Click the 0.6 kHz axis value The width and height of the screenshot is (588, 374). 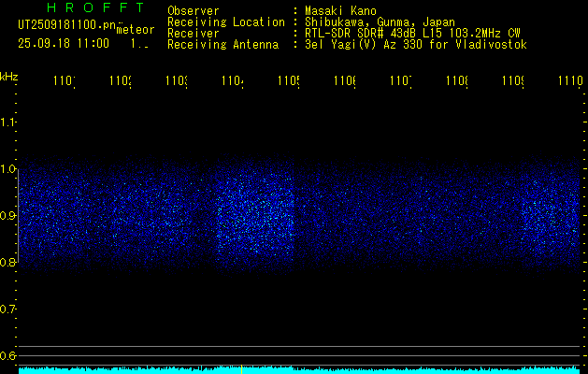(x=7, y=355)
